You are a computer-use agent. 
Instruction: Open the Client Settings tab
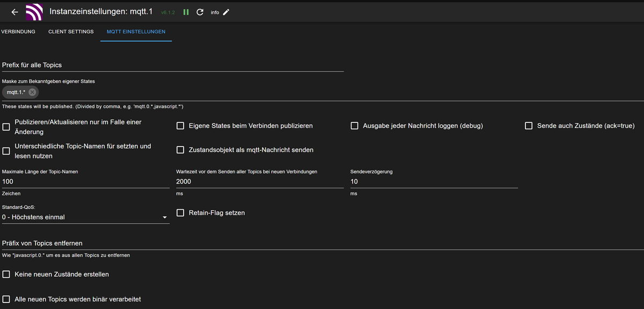click(71, 32)
